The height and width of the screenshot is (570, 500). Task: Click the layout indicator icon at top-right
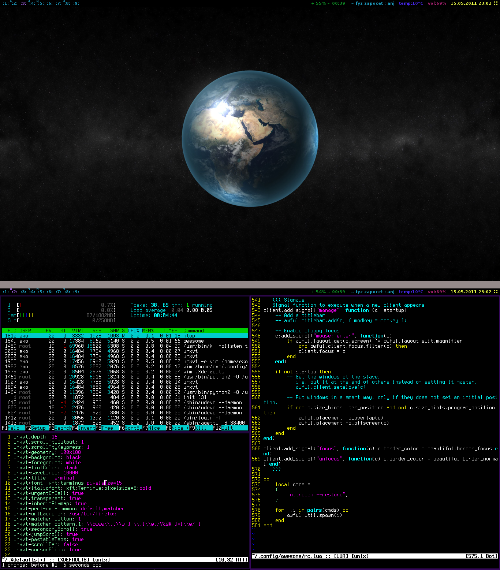pyautogui.click(x=496, y=3)
